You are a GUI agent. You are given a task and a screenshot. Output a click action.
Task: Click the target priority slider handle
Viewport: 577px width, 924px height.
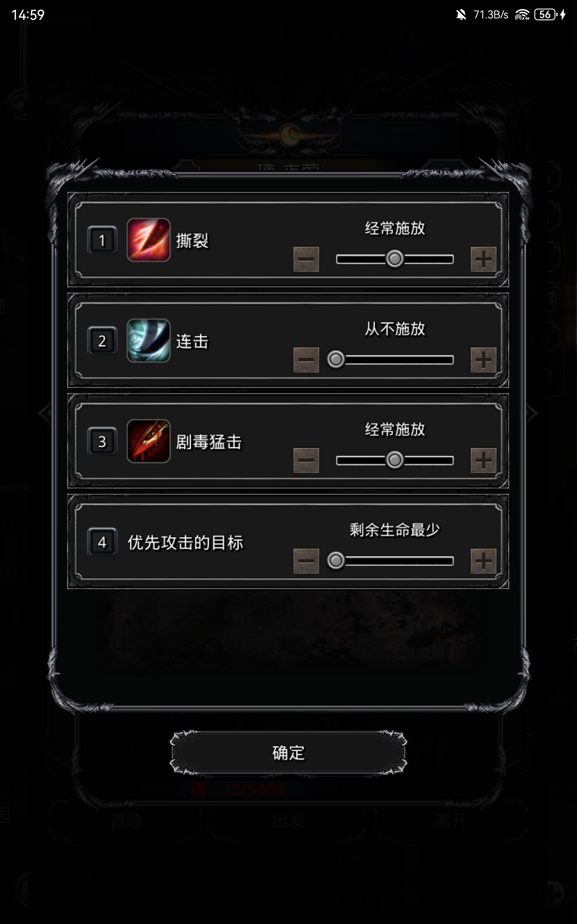point(336,561)
